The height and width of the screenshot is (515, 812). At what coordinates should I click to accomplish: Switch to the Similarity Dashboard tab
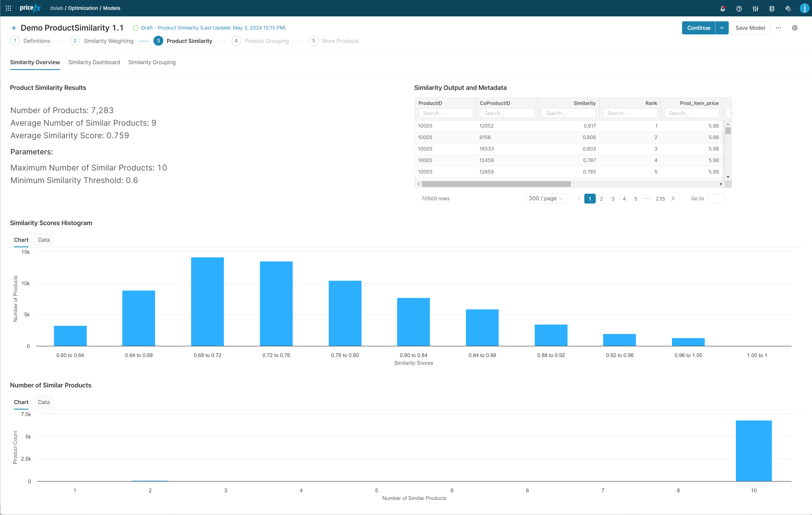click(94, 63)
